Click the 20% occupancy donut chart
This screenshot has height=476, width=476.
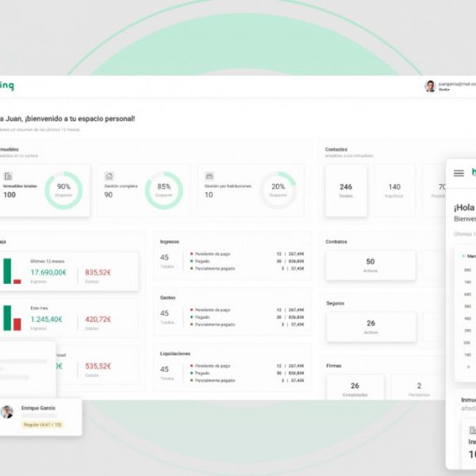click(x=278, y=190)
